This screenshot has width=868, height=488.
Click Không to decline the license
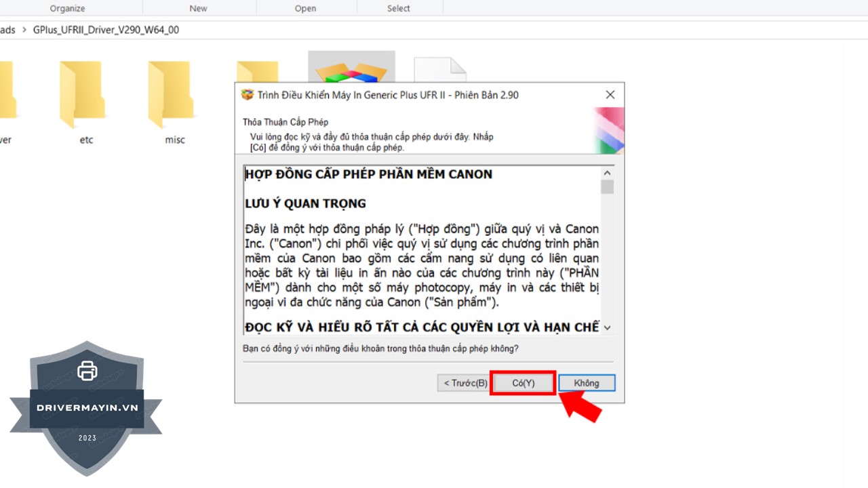(x=586, y=383)
